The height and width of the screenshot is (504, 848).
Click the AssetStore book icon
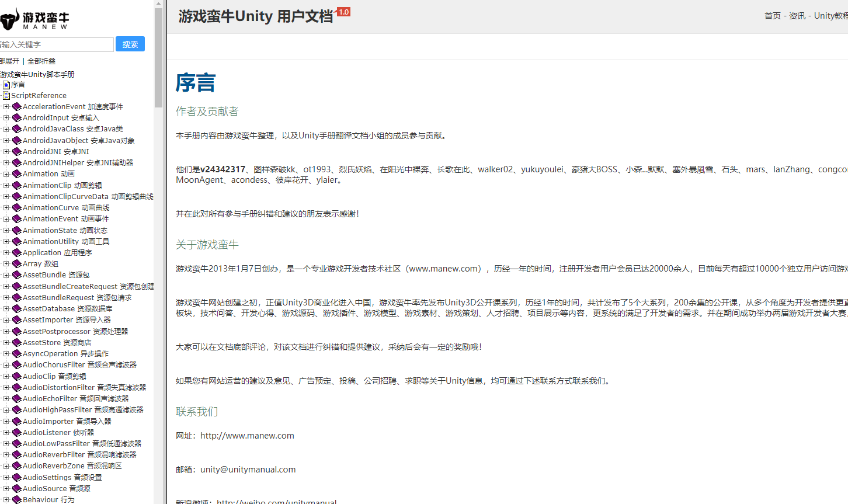pos(17,343)
